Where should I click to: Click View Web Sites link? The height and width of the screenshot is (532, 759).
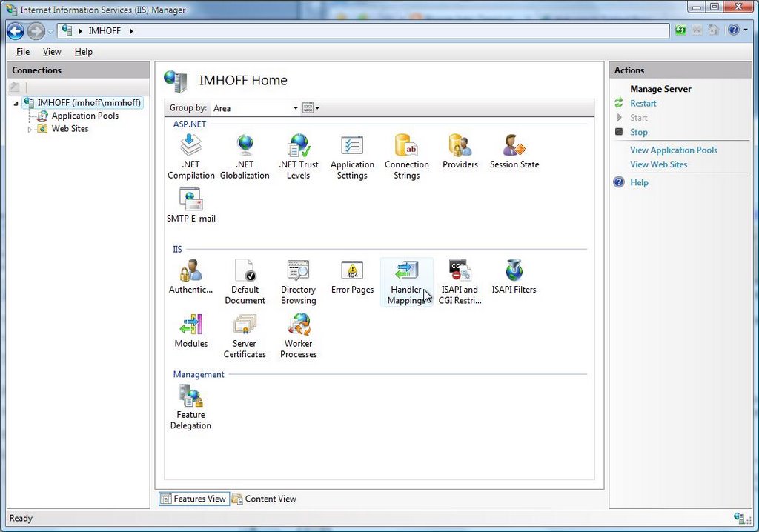pyautogui.click(x=658, y=164)
